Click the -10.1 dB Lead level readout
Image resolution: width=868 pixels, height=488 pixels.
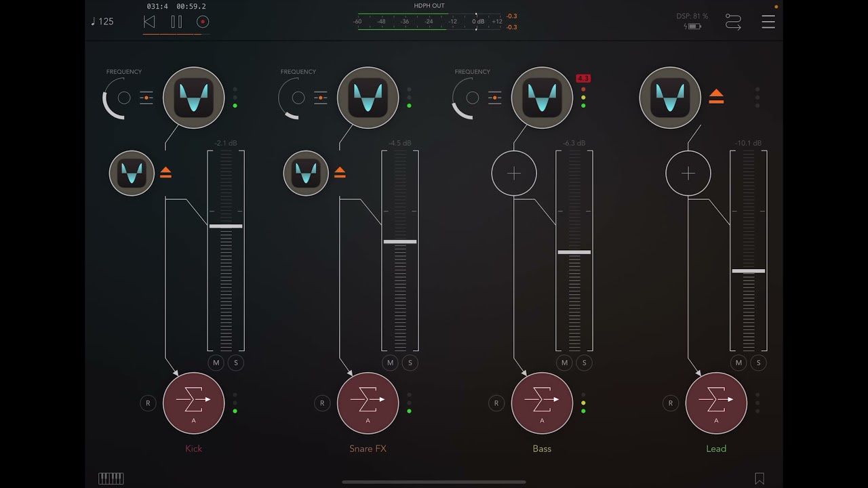(749, 144)
